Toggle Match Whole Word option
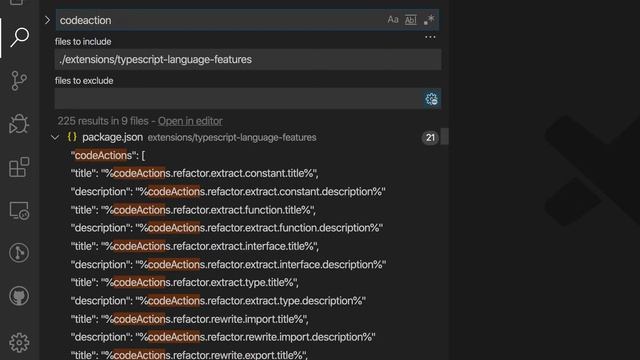Screen dimensions: 640x360 pos(411,20)
